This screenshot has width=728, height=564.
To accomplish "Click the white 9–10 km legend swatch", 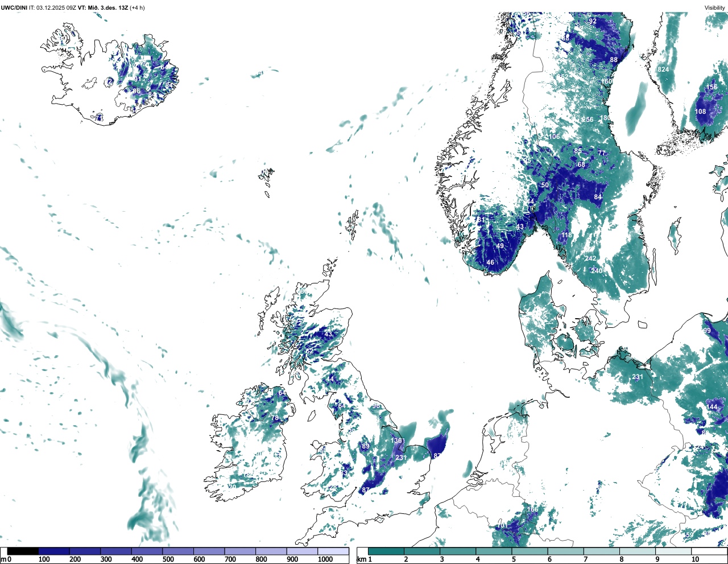I will pyautogui.click(x=674, y=551).
